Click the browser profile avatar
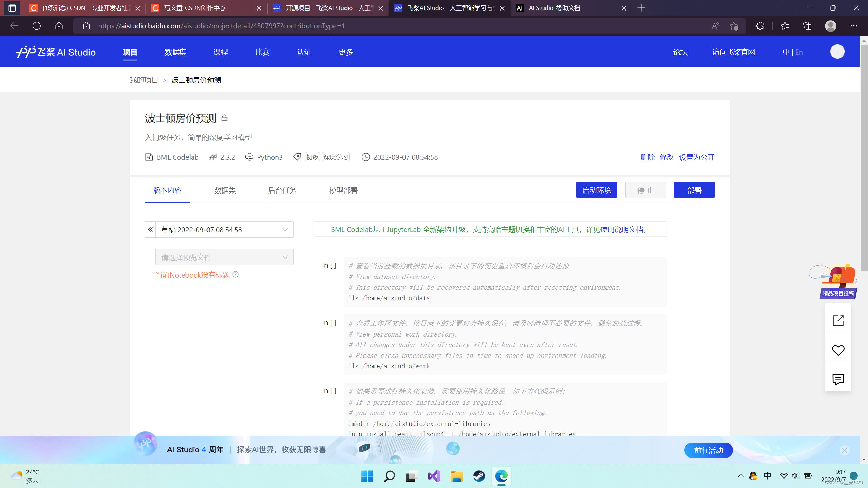This screenshot has width=868, height=488. coord(830,26)
